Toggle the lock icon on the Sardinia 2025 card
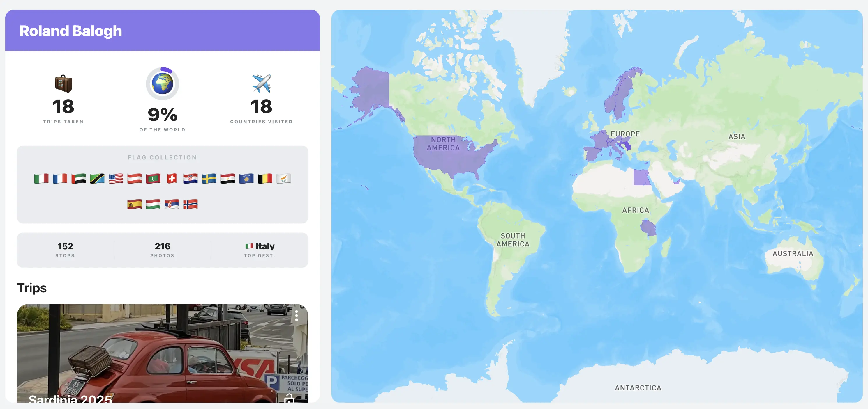Image resolution: width=868 pixels, height=409 pixels. pos(290,399)
